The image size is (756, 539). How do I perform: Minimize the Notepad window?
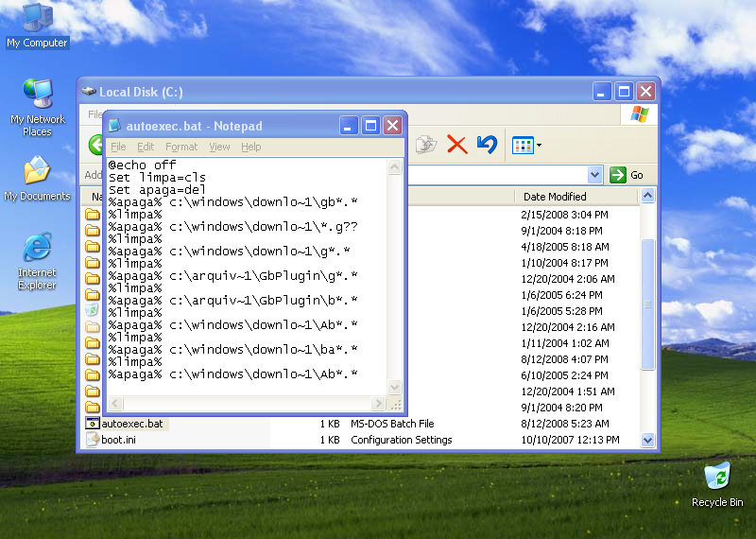[x=349, y=126]
